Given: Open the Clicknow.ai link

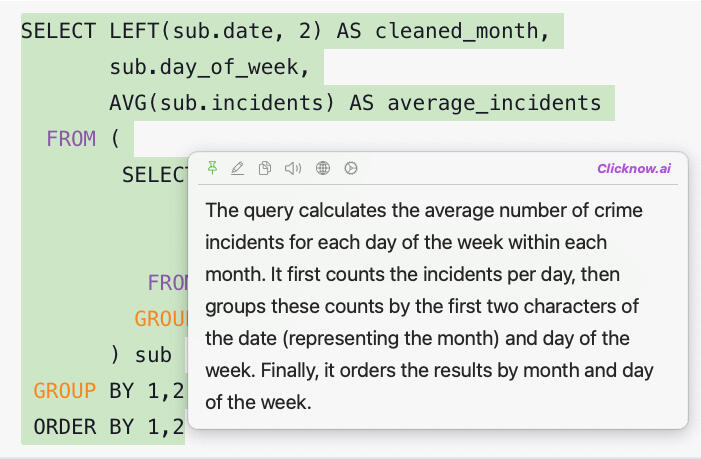Looking at the screenshot, I should 633,168.
